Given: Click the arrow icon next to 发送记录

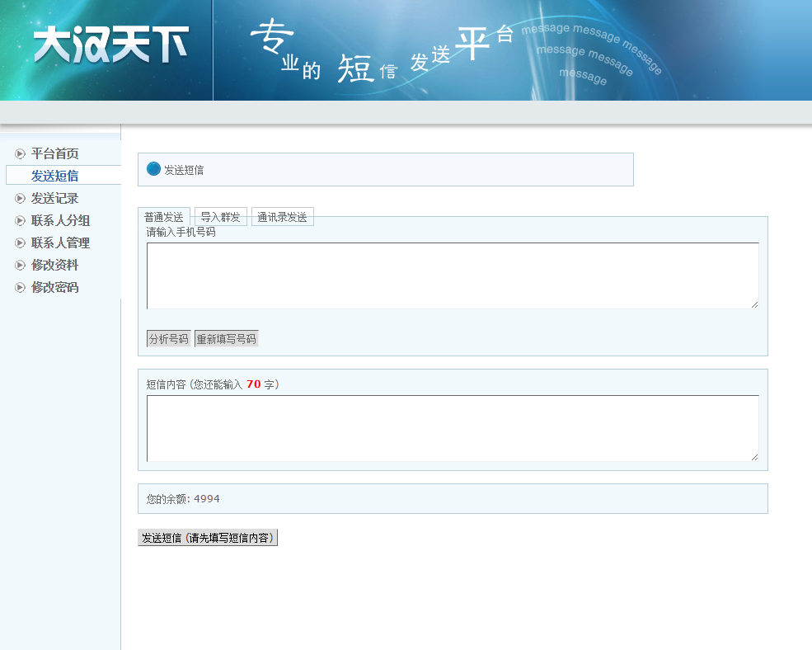Looking at the screenshot, I should click(x=21, y=198).
